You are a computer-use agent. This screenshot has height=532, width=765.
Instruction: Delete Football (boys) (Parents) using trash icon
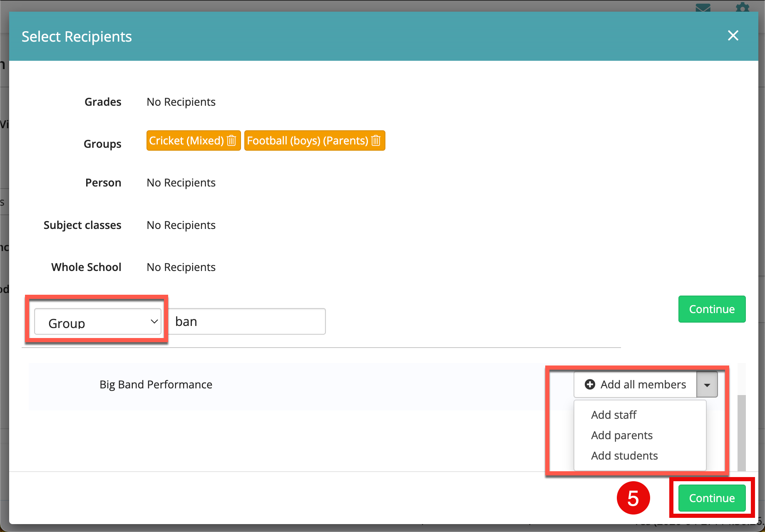click(376, 141)
